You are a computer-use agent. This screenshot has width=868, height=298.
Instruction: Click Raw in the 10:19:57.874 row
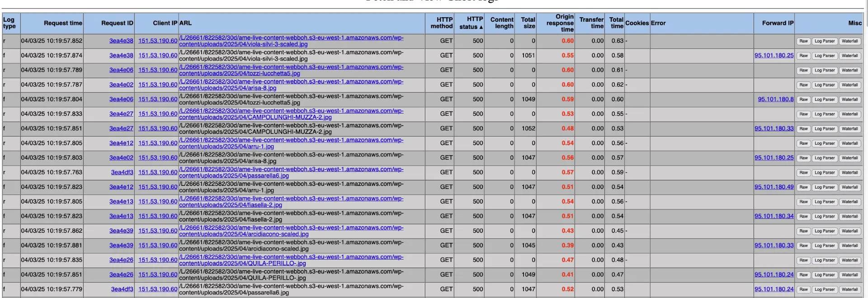pyautogui.click(x=803, y=56)
